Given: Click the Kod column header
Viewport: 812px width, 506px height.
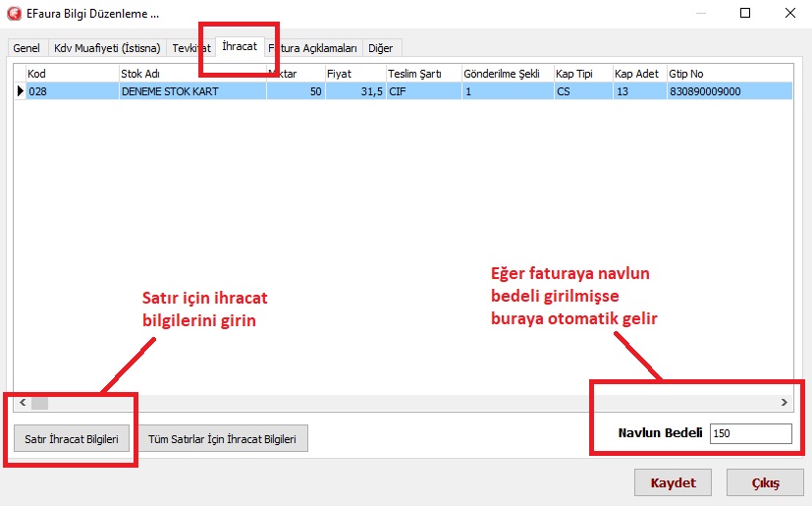Looking at the screenshot, I should [x=71, y=74].
